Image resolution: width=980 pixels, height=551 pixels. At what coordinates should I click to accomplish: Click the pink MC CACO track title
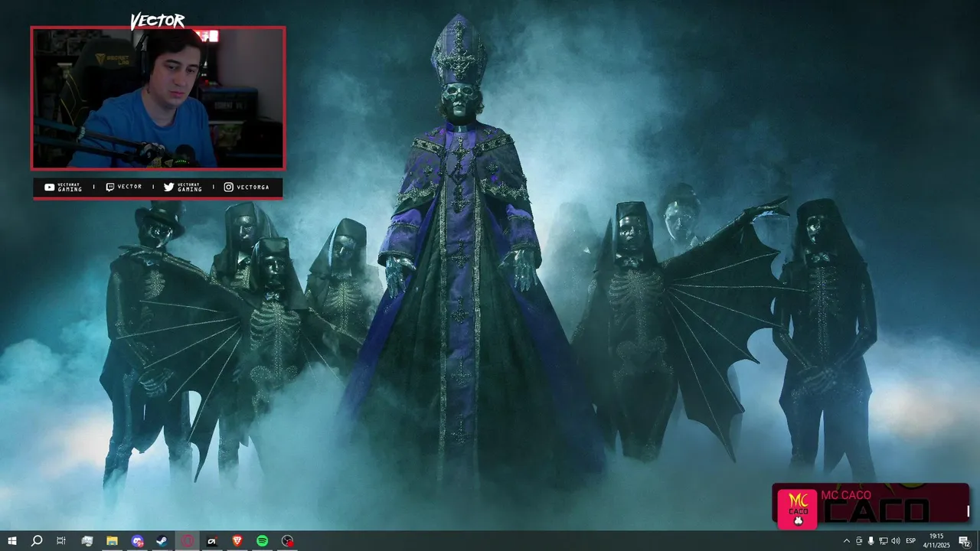coord(845,495)
